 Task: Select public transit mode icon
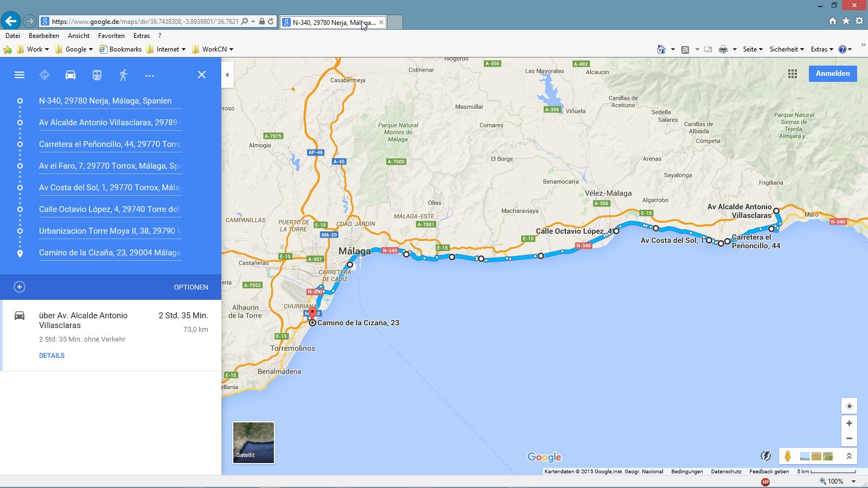(x=97, y=75)
